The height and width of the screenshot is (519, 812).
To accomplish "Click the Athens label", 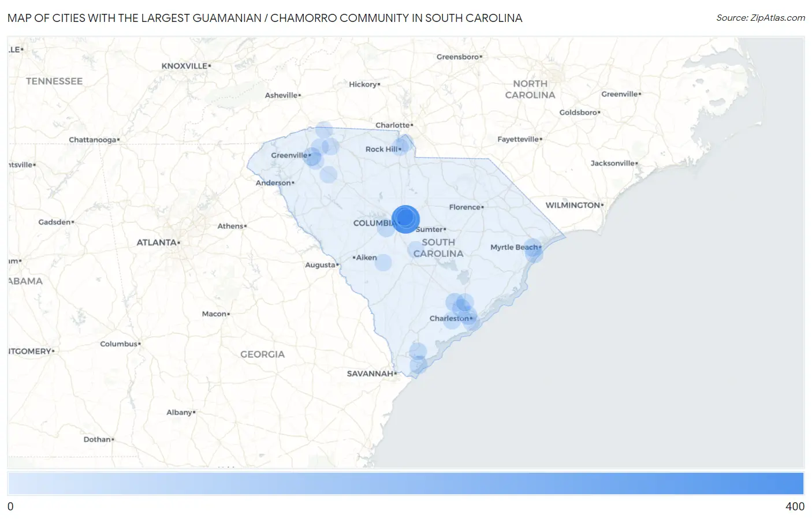I will [230, 226].
